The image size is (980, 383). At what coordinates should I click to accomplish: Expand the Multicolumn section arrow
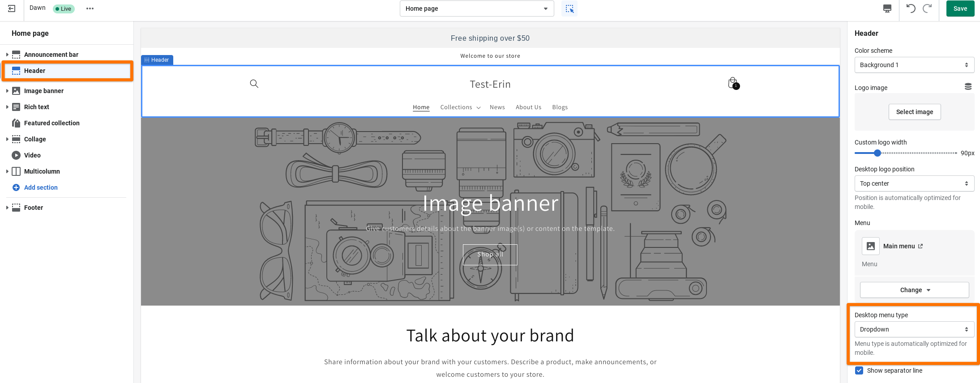pyautogui.click(x=7, y=171)
